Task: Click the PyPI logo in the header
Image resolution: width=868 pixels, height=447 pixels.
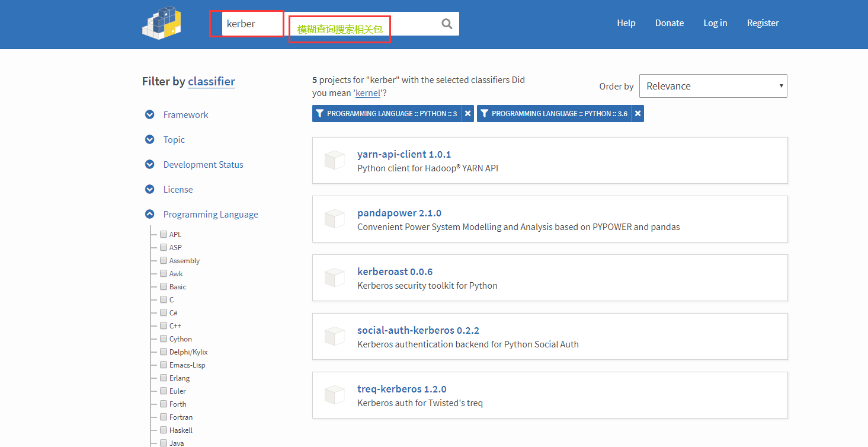Action: (162, 23)
